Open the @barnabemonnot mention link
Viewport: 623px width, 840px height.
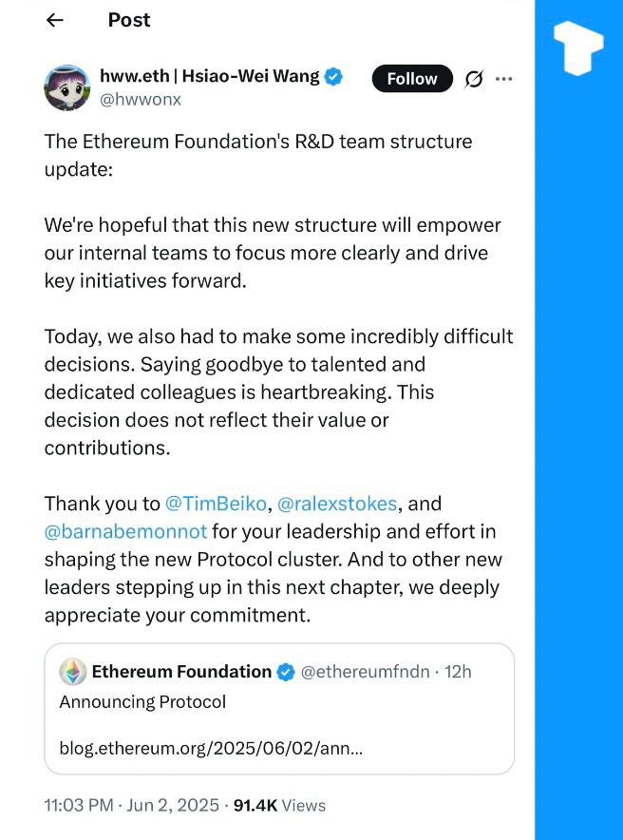tap(125, 531)
